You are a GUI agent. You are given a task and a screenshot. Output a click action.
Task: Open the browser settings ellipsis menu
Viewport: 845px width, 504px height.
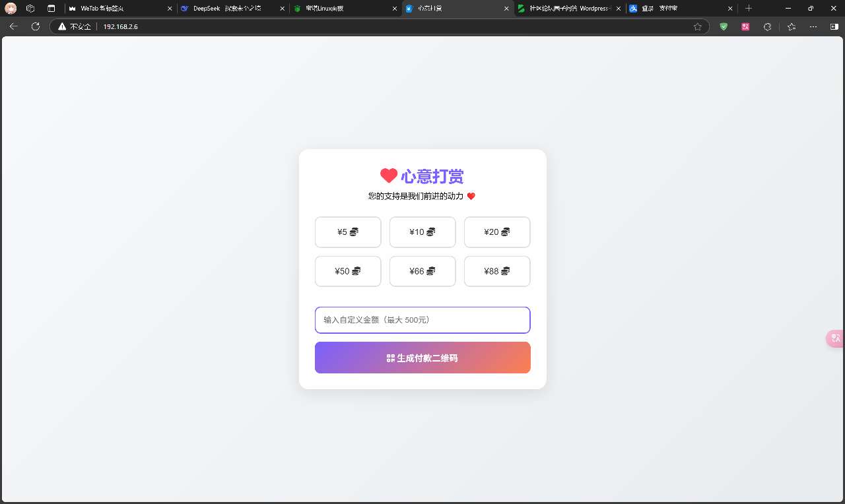(x=813, y=26)
